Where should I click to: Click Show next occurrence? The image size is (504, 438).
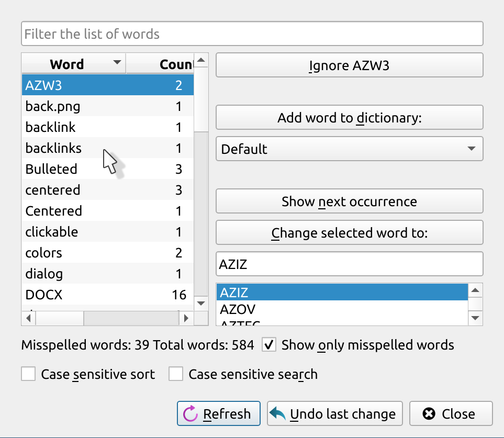click(349, 201)
